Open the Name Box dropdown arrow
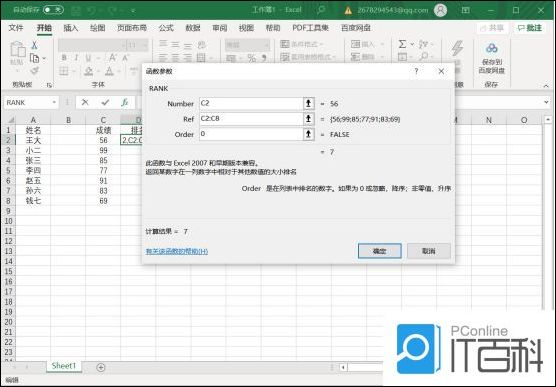 click(x=54, y=103)
